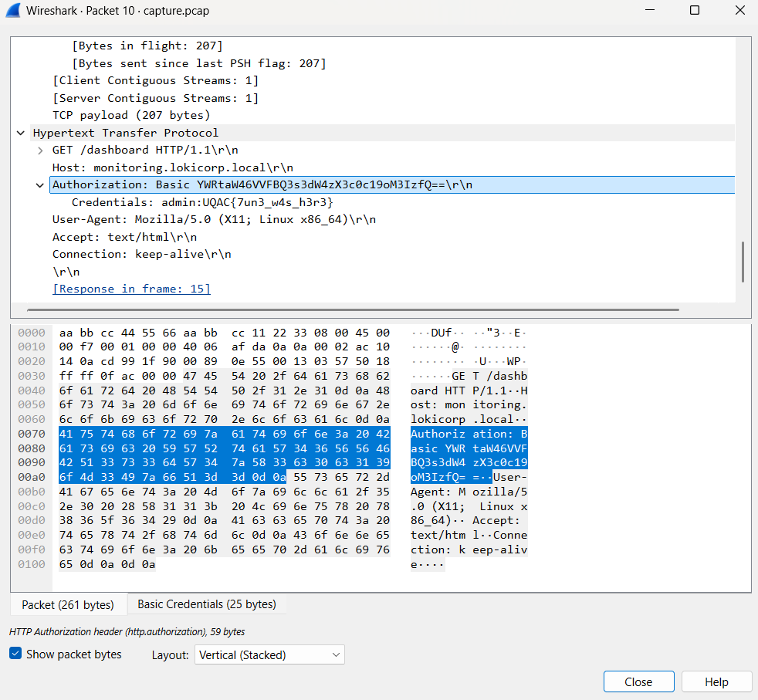
Task: Click the window title Packet 10 capture.pcap
Action: 118,11
